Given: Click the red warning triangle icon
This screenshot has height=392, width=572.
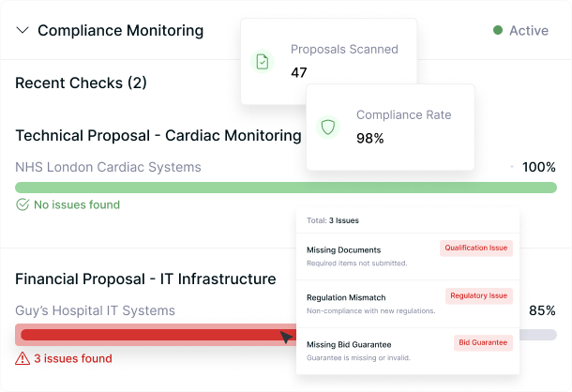Looking at the screenshot, I should pos(23,358).
